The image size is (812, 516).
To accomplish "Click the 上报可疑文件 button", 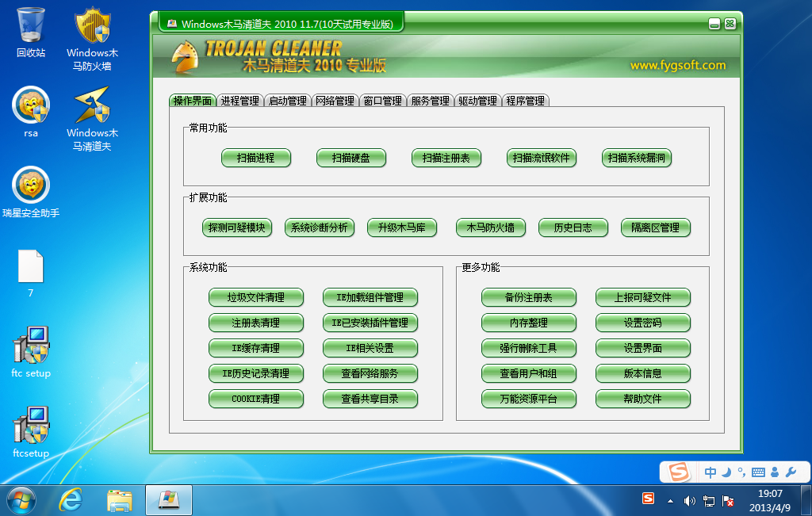I will 642,297.
